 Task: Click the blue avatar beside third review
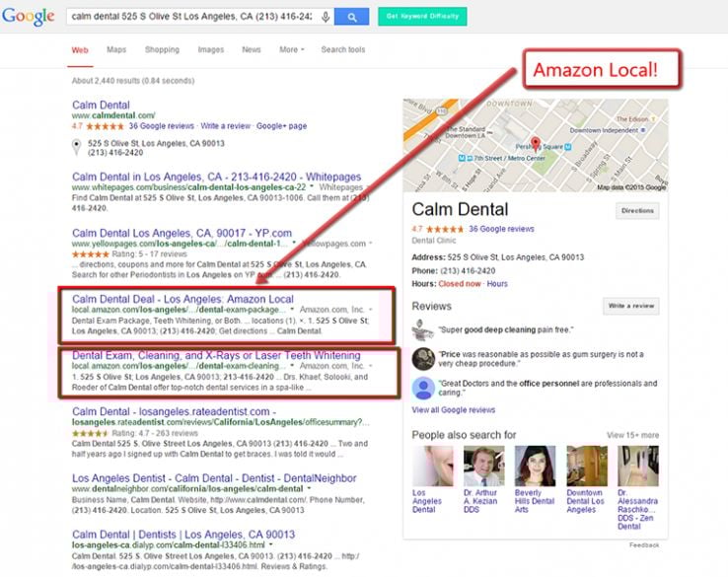[x=423, y=388]
